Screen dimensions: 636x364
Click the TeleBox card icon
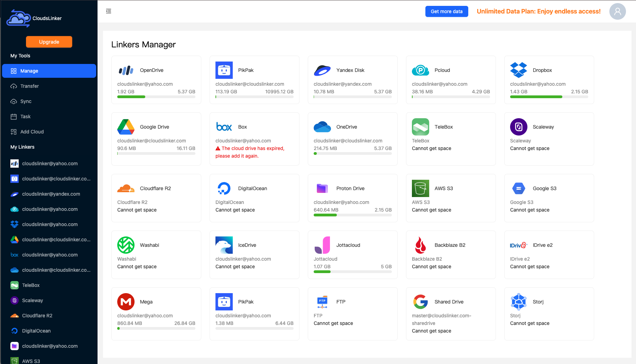tap(421, 127)
